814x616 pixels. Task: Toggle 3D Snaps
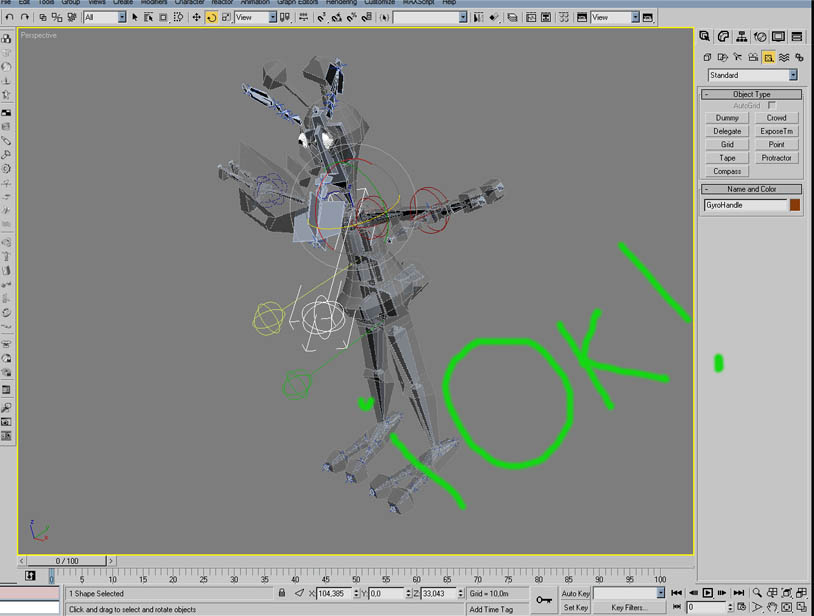(x=322, y=17)
